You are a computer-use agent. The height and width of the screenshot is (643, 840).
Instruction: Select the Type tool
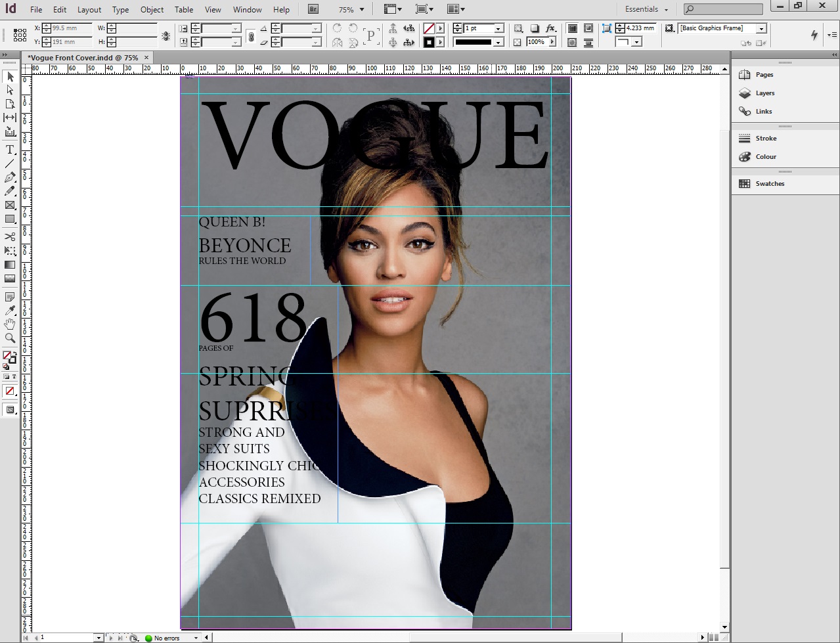[10, 150]
